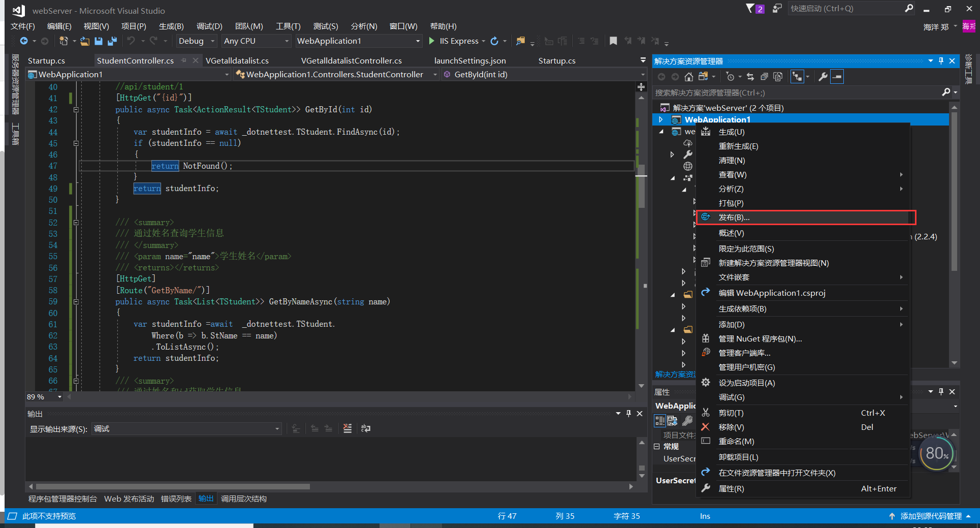980x528 pixels.
Task: Click Sync with Active Document arrows icon
Action: (750, 77)
